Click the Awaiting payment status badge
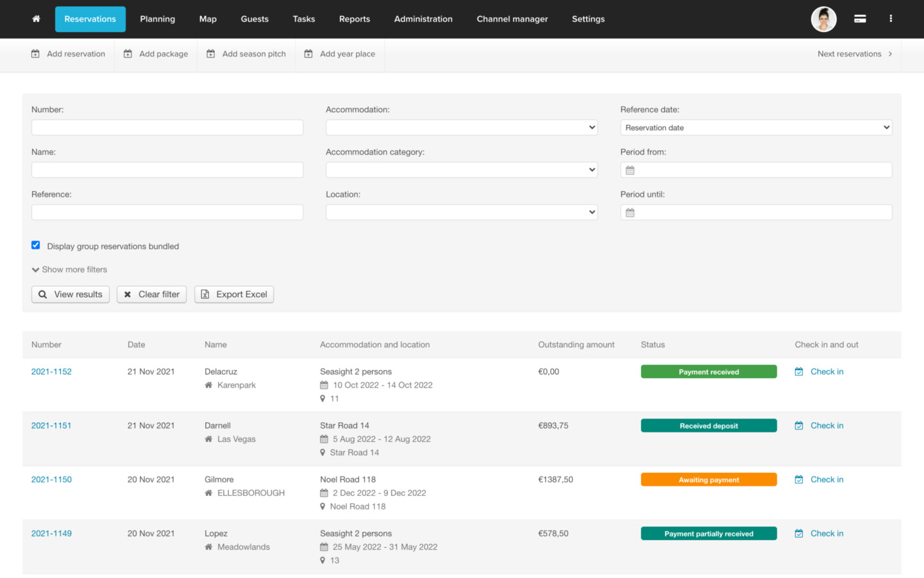 click(709, 480)
